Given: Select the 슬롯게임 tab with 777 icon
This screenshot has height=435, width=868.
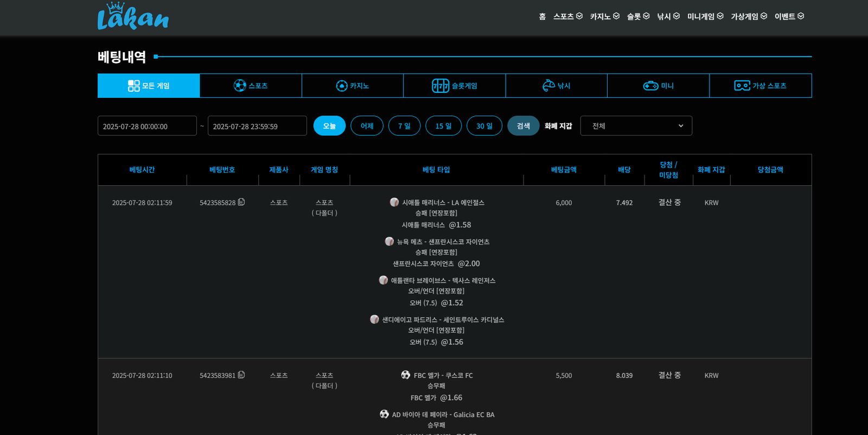Looking at the screenshot, I should pos(455,86).
